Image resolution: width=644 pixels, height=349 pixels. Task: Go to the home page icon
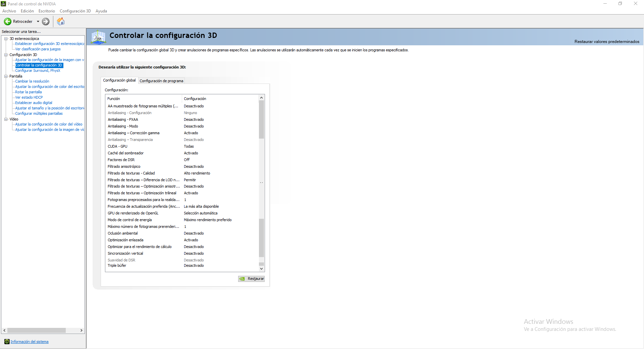tap(61, 21)
